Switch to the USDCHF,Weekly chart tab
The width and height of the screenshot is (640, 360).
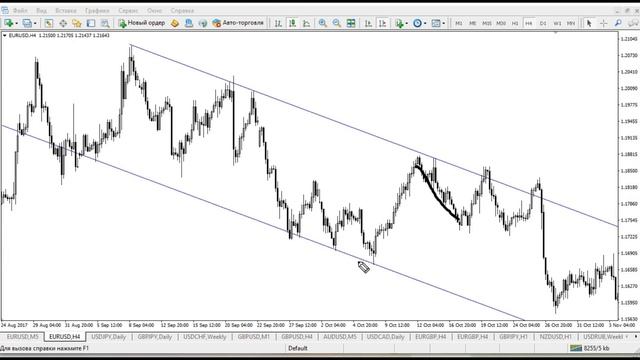tap(204, 337)
